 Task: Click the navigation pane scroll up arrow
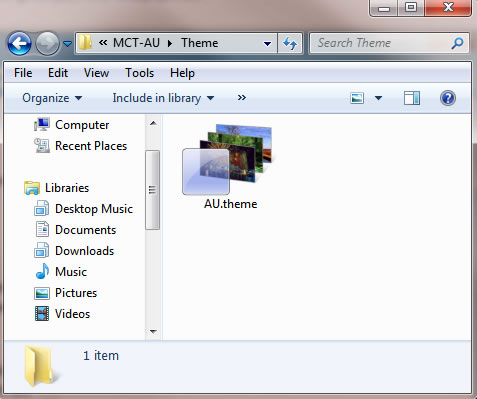[153, 124]
